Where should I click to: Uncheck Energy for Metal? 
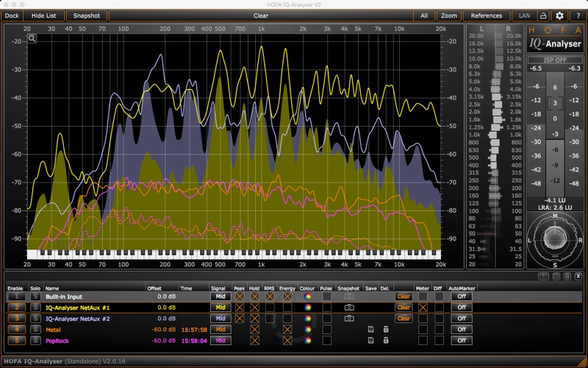[x=287, y=330]
